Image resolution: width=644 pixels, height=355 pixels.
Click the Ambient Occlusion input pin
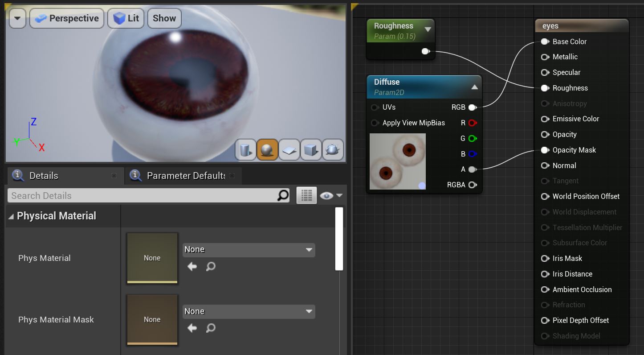[545, 289]
